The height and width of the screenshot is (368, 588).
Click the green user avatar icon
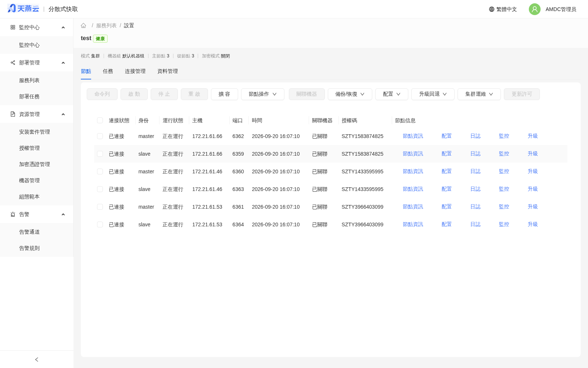pyautogui.click(x=535, y=9)
